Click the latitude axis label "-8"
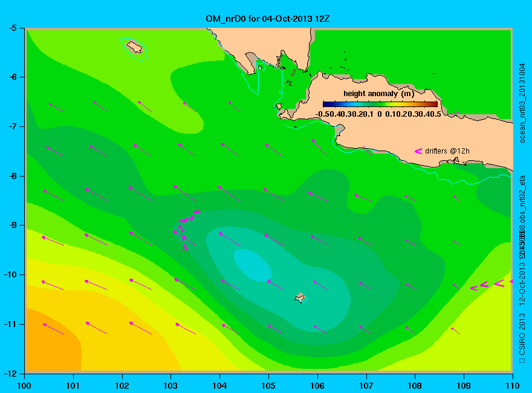The height and width of the screenshot is (393, 532). 12,176
